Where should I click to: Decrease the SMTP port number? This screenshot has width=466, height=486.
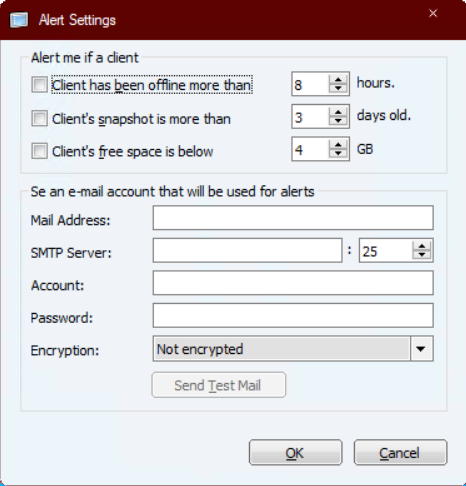pyautogui.click(x=422, y=255)
